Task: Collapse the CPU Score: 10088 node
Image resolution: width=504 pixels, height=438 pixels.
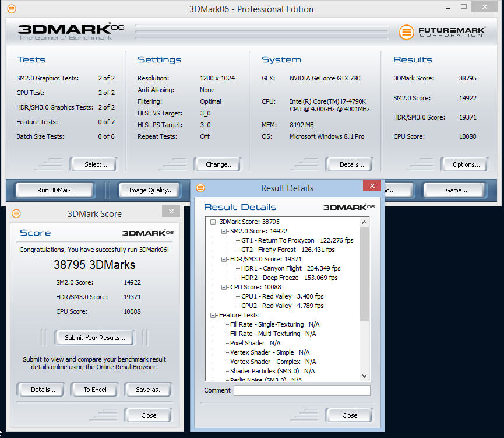Action: click(224, 287)
